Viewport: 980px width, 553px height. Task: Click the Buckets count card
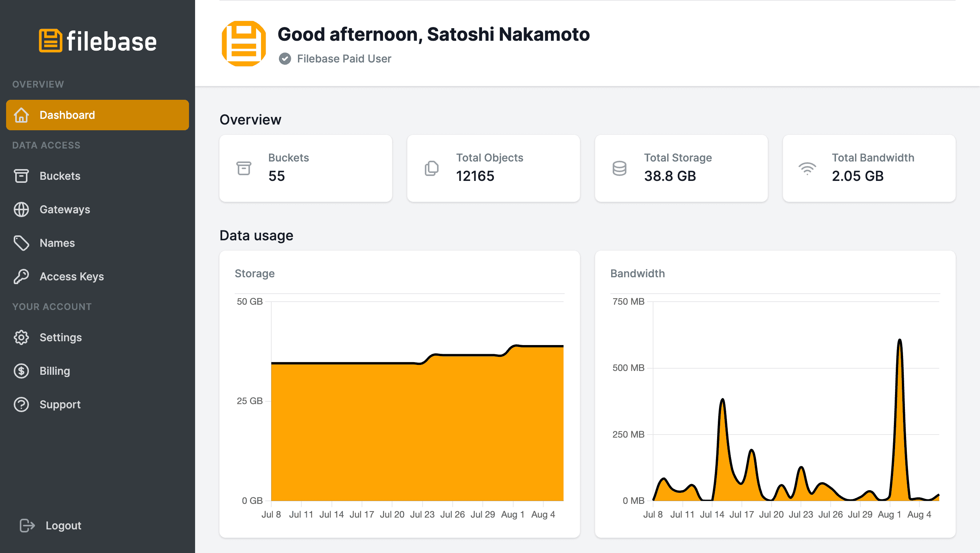pos(306,168)
